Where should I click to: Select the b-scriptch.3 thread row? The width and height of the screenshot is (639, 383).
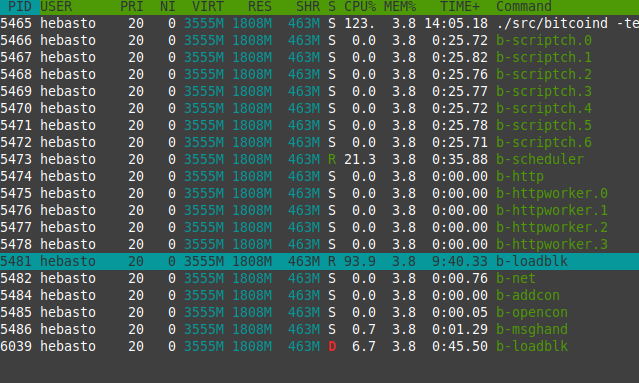coord(320,91)
